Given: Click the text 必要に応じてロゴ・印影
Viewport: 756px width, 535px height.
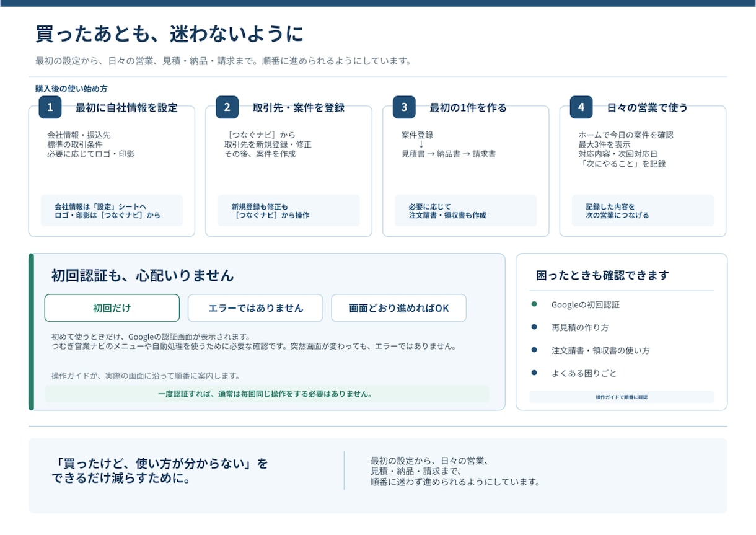Looking at the screenshot, I should (x=90, y=154).
